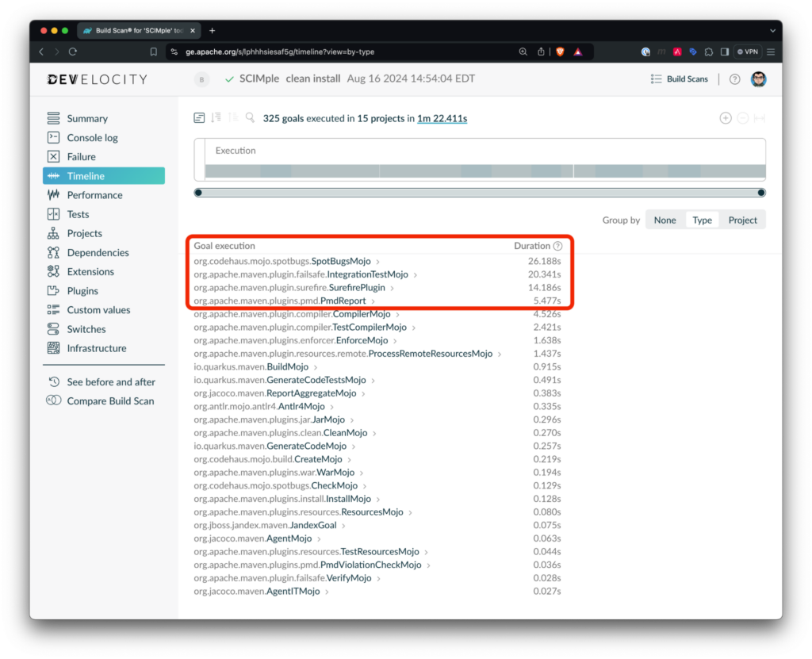Select Type grouping option
Screen dimensions: 812x659
coord(702,220)
